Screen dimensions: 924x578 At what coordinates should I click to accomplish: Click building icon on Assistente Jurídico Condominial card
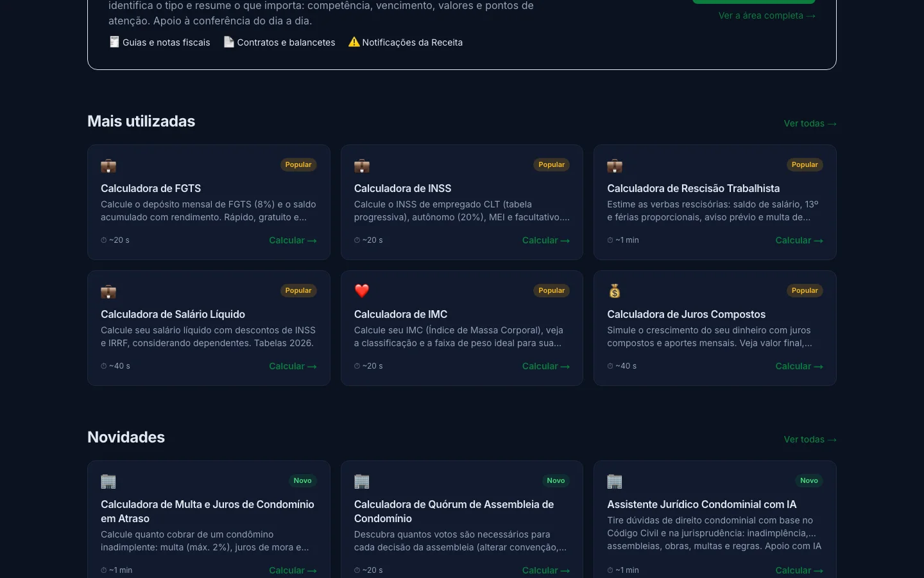click(615, 482)
